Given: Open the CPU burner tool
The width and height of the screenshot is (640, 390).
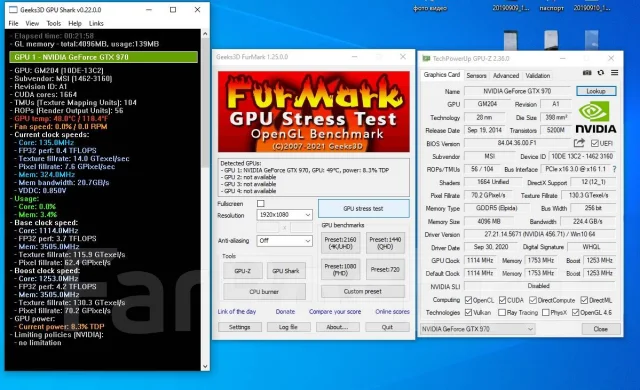Looking at the screenshot, I should coord(264,292).
